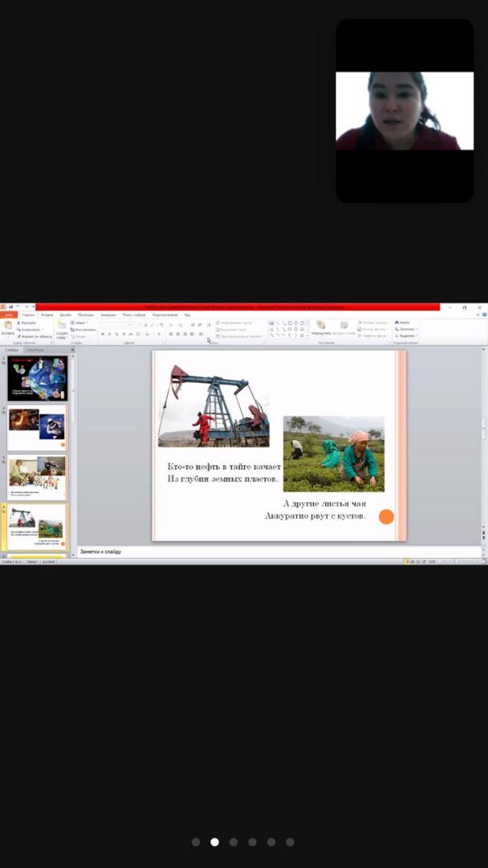This screenshot has width=488, height=868.
Task: Open the Replace (Заменить) dropdown
Action: coord(406,329)
